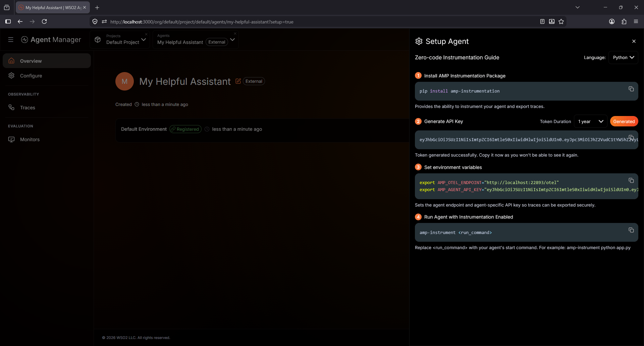Viewport: 644px width, 346px height.
Task: Copy the amp-instrument run command
Action: point(631,230)
